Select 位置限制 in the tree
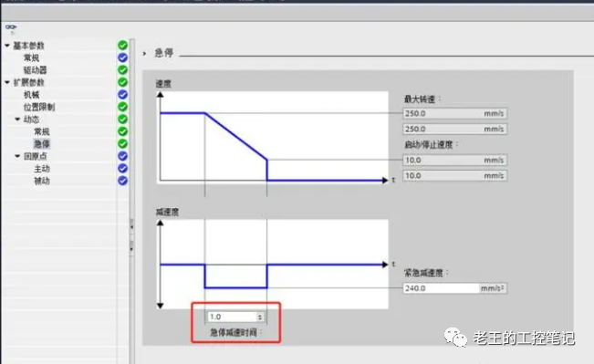 tap(39, 107)
